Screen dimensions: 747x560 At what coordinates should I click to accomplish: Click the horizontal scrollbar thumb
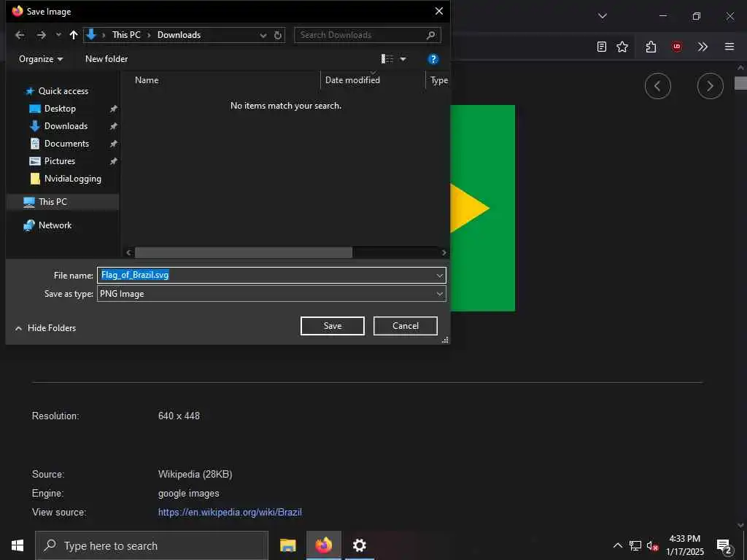(x=244, y=252)
